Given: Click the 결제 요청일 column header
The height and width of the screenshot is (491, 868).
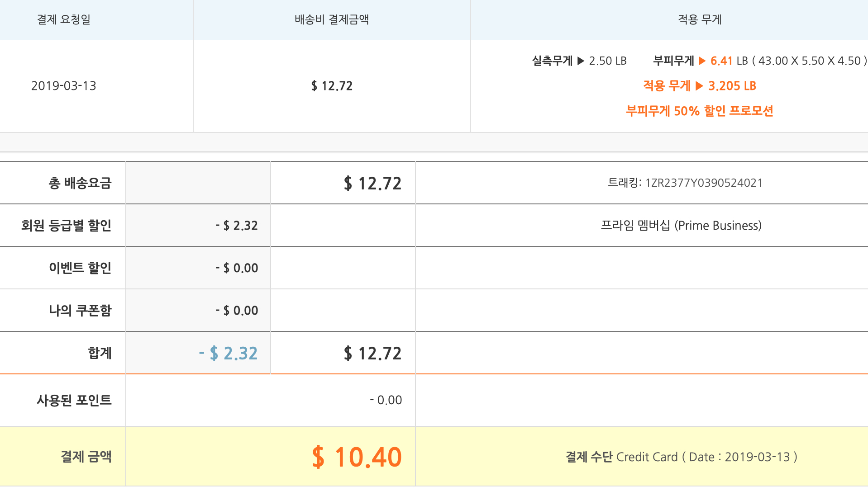Looking at the screenshot, I should point(64,19).
